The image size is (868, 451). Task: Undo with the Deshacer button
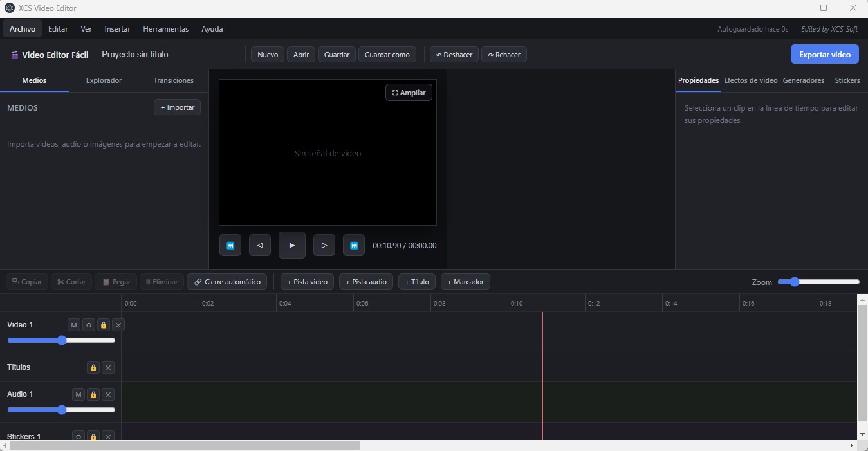coord(454,55)
